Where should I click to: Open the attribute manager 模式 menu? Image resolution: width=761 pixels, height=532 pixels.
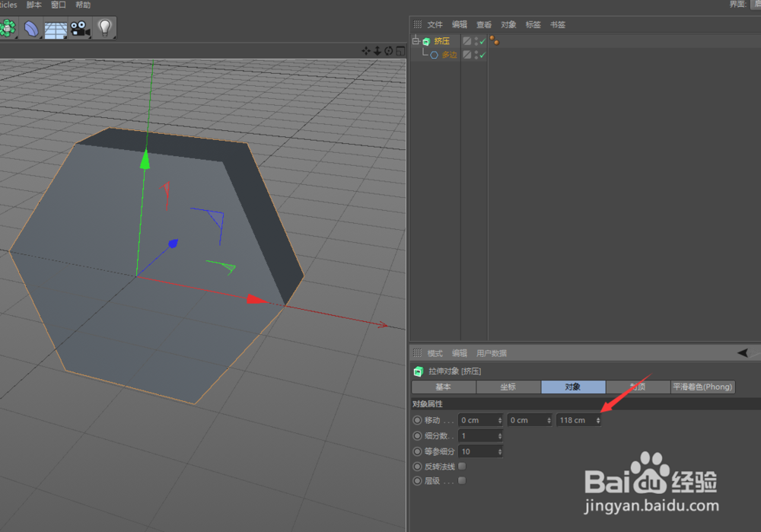pos(435,353)
